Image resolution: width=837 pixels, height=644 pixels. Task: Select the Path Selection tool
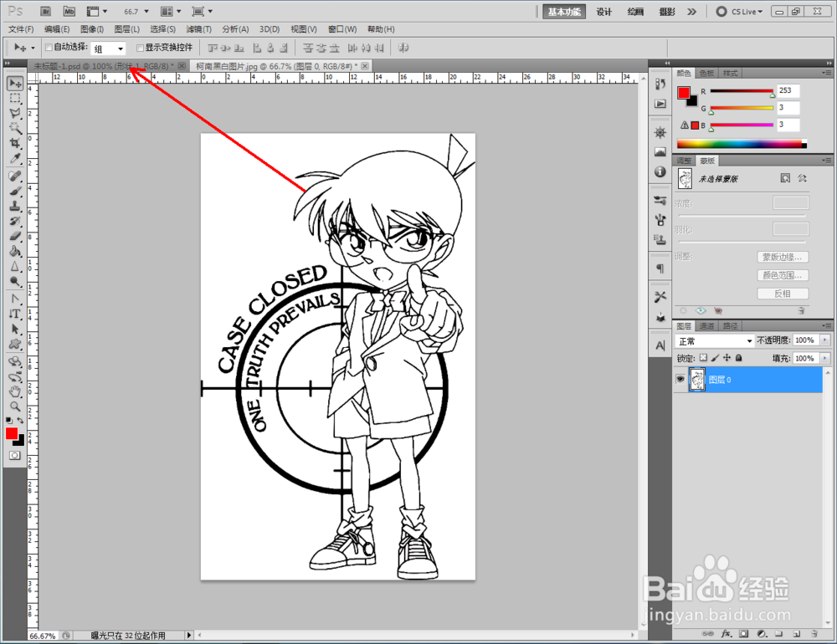pos(15,329)
